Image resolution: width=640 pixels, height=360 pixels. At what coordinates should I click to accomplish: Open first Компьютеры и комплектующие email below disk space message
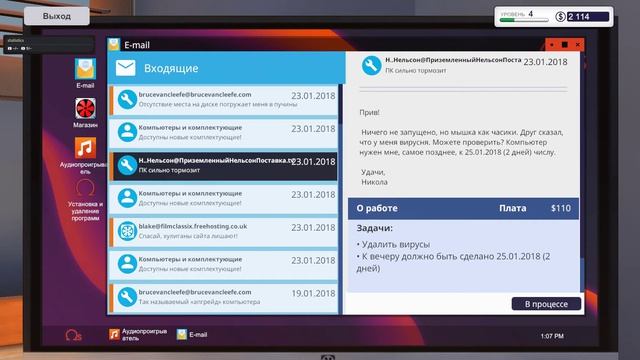pyautogui.click(x=224, y=133)
